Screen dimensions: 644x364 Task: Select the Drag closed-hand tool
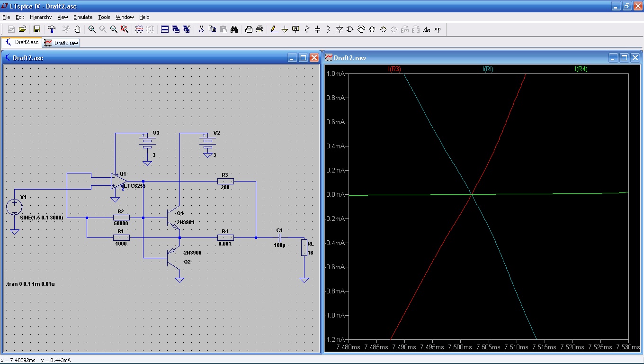point(372,29)
